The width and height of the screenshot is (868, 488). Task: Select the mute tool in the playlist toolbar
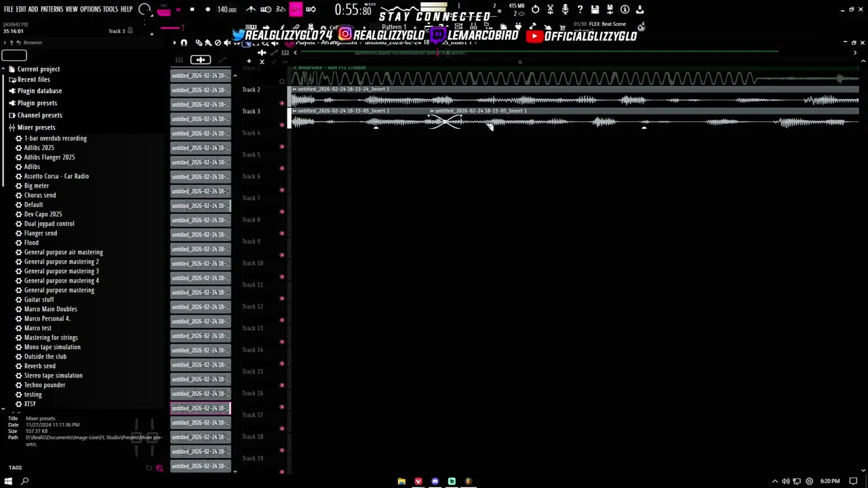[227, 43]
